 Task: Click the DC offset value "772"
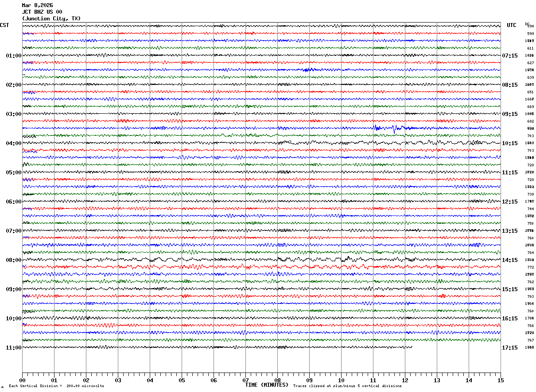pos(530,267)
